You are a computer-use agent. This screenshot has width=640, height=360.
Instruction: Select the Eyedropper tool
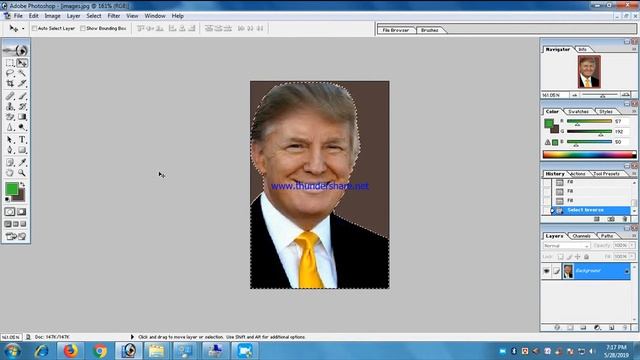tap(22, 162)
